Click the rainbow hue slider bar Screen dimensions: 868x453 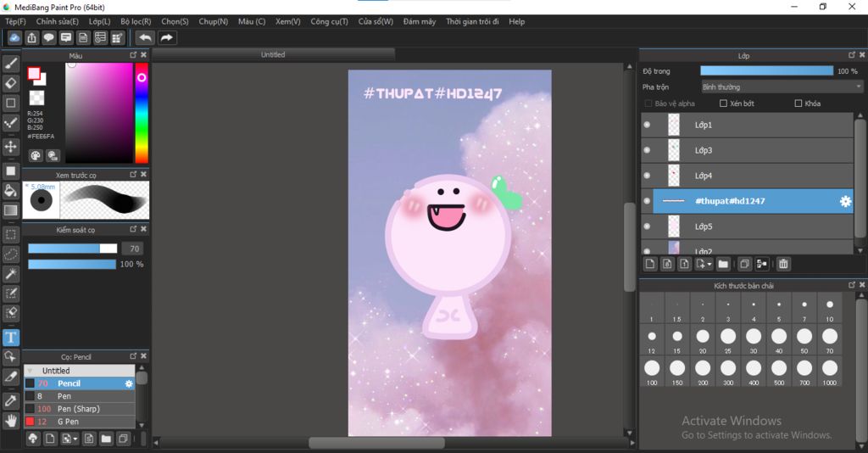click(x=141, y=115)
